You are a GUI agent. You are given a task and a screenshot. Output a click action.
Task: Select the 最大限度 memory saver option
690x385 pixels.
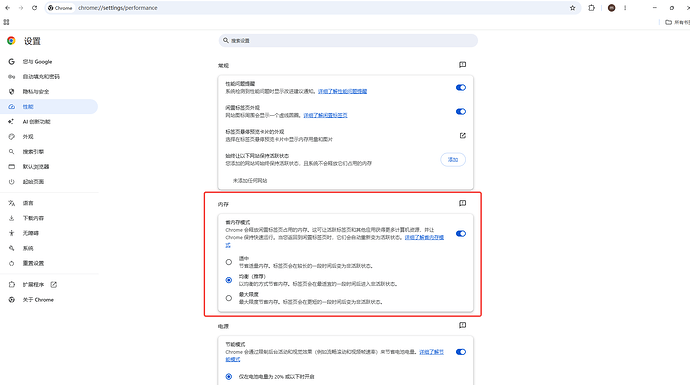coord(229,298)
